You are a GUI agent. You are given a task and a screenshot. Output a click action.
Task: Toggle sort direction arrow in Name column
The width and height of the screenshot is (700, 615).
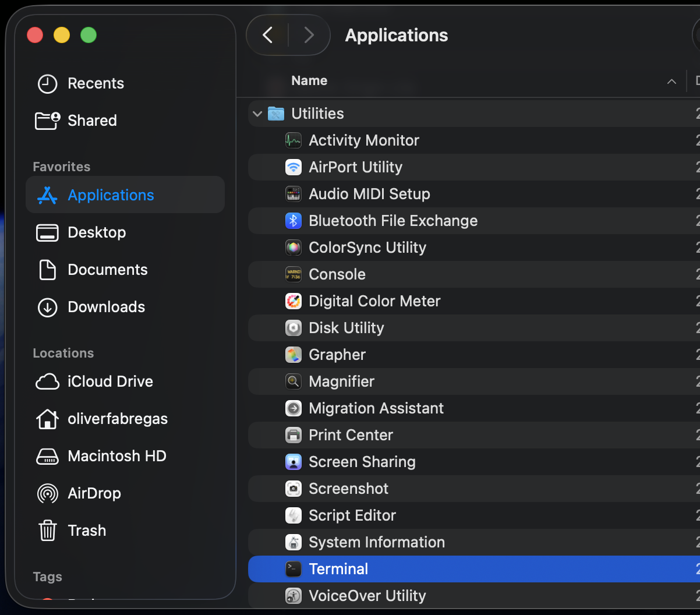(x=672, y=82)
